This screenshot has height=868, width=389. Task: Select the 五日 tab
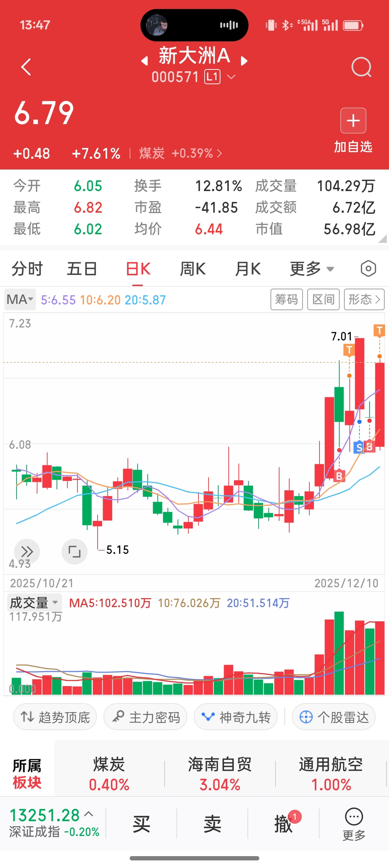[x=82, y=269]
